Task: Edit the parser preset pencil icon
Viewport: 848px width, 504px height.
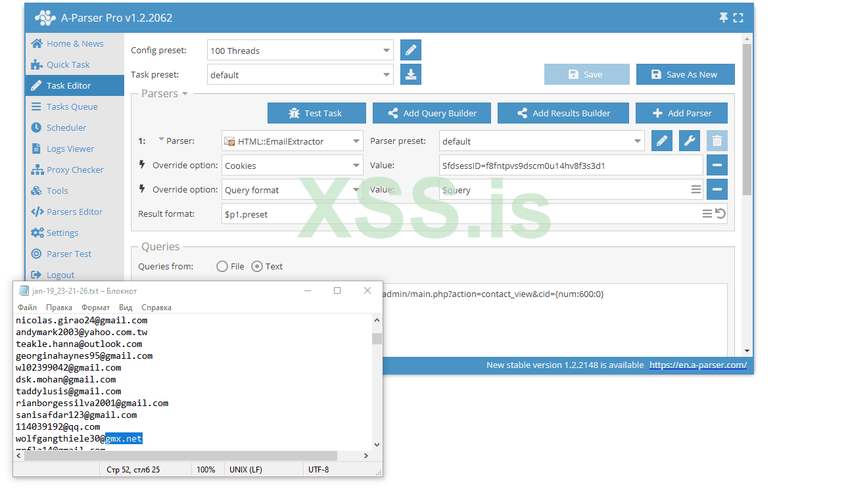Action: pos(662,141)
